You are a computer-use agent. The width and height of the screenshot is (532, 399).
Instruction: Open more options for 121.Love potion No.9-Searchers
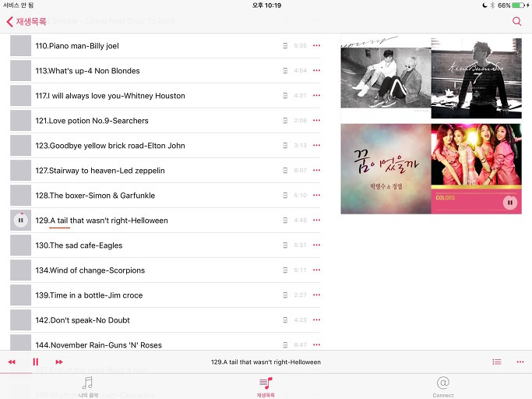point(316,120)
